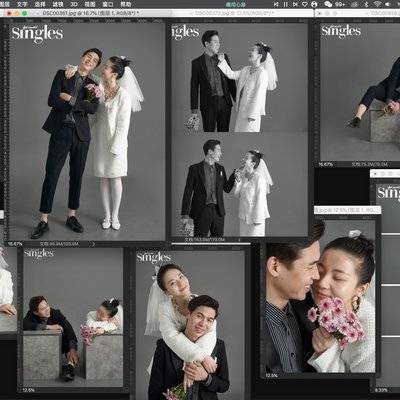Pause music with menu bar pause icon
This screenshot has height=400, width=400.
pos(286,4)
